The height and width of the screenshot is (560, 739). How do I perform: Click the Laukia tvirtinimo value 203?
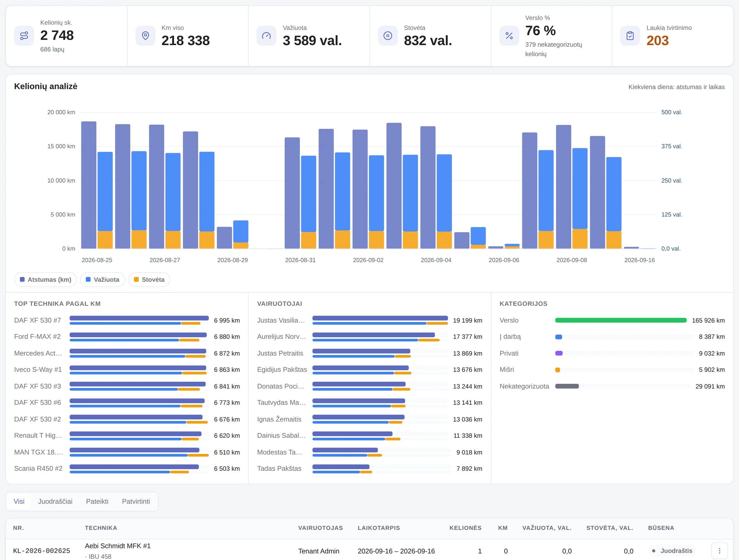click(x=658, y=41)
